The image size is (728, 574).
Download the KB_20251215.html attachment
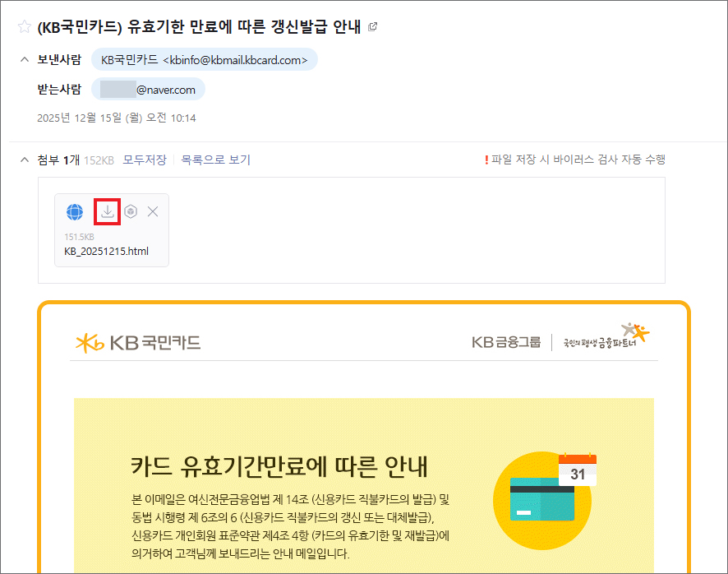pos(107,212)
